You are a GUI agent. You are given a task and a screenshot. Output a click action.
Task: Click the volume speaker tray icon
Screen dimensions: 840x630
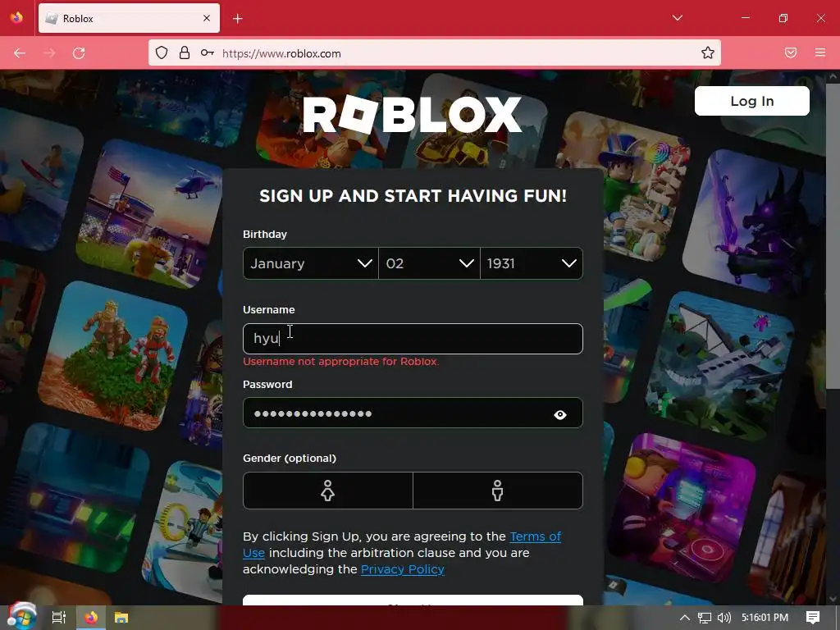724,618
